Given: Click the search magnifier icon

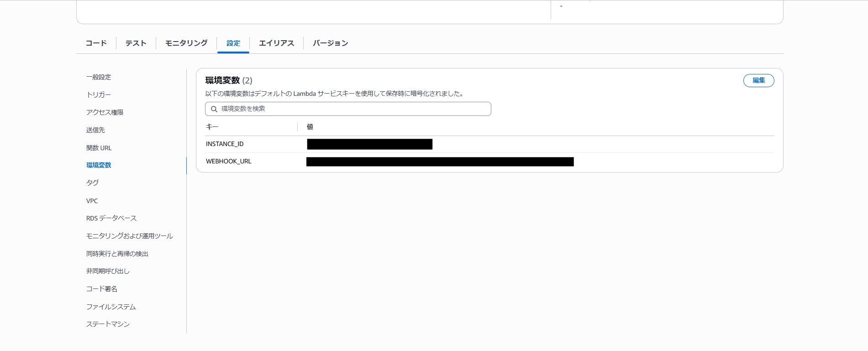Looking at the screenshot, I should [x=214, y=109].
